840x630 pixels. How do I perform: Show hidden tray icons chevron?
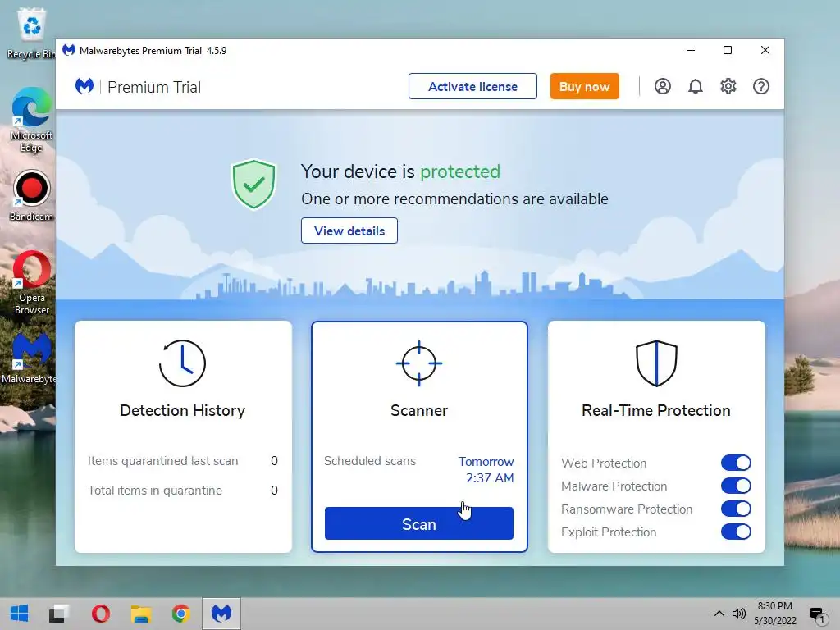(x=719, y=614)
